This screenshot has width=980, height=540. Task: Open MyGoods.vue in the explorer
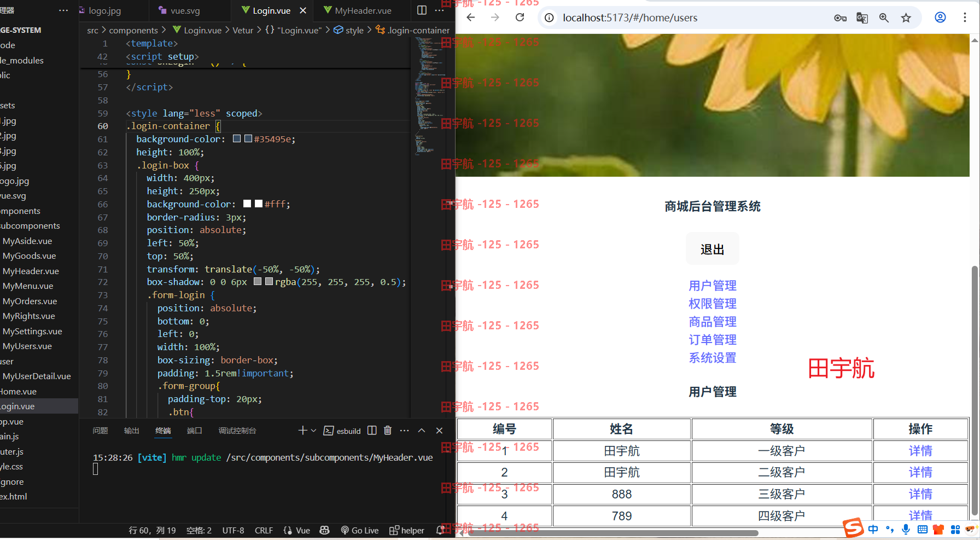click(29, 256)
